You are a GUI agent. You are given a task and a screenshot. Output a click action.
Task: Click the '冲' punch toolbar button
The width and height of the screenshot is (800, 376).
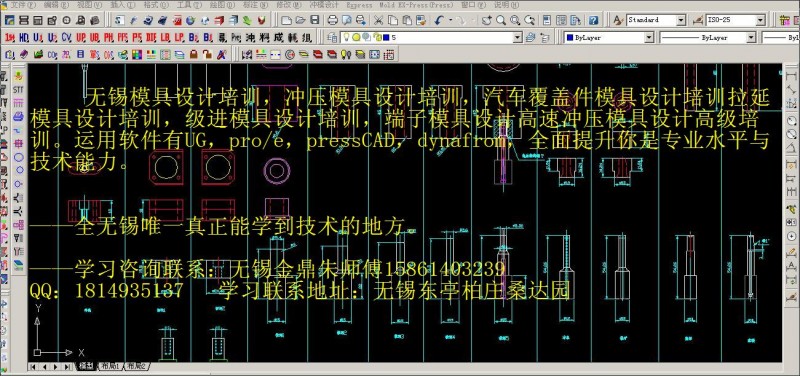pyautogui.click(x=250, y=38)
